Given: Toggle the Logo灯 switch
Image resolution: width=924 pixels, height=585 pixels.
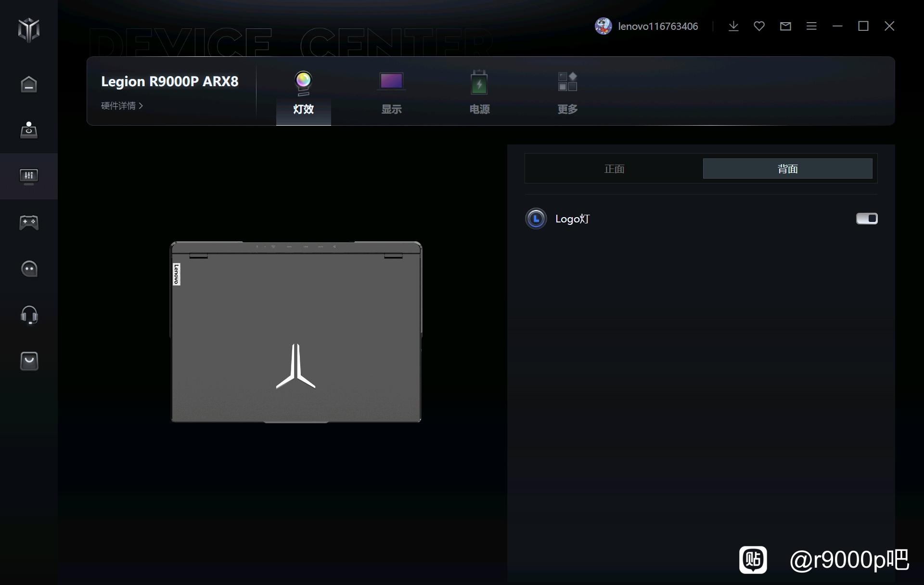Looking at the screenshot, I should (x=867, y=219).
